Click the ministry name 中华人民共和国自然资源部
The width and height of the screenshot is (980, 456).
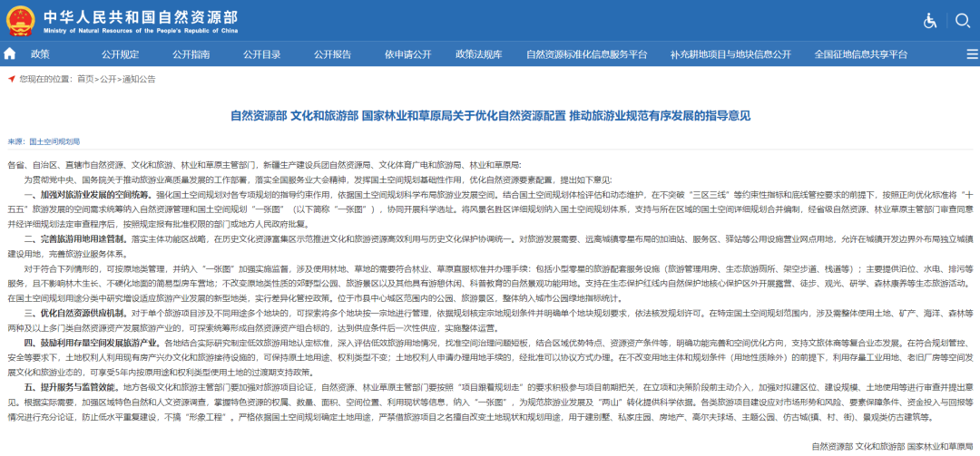141,15
